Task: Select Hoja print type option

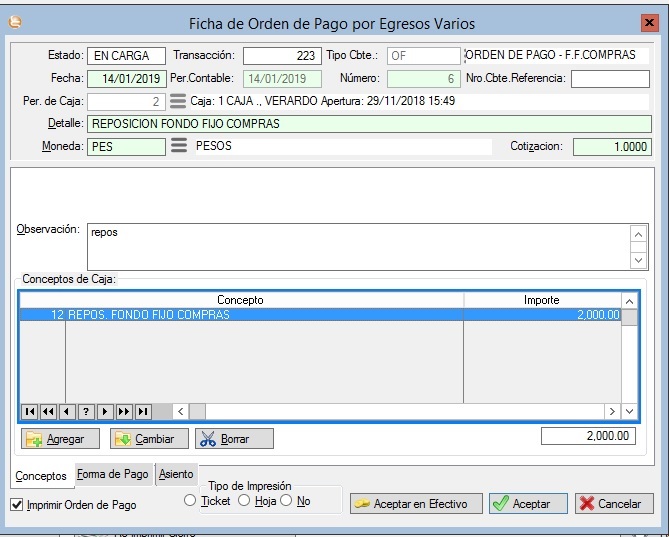Action: [x=244, y=501]
